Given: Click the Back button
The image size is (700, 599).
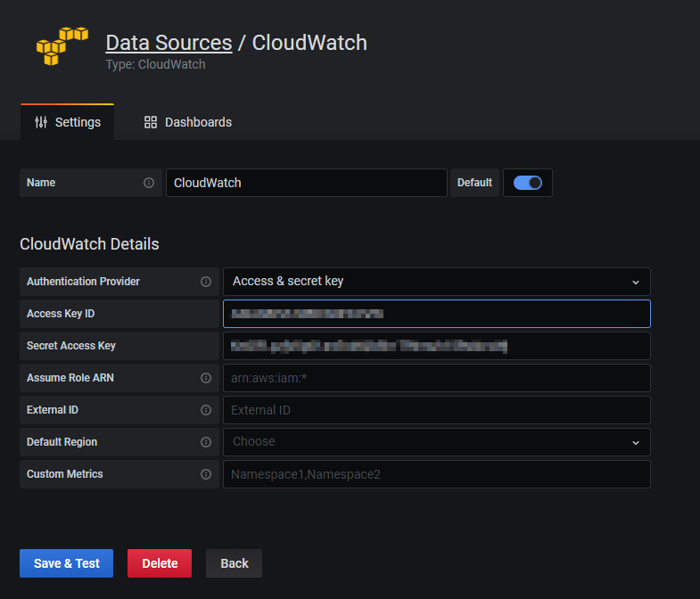Looking at the screenshot, I should [234, 563].
